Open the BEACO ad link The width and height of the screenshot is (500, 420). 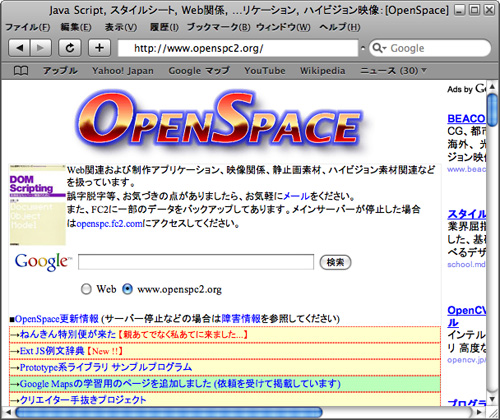point(466,118)
